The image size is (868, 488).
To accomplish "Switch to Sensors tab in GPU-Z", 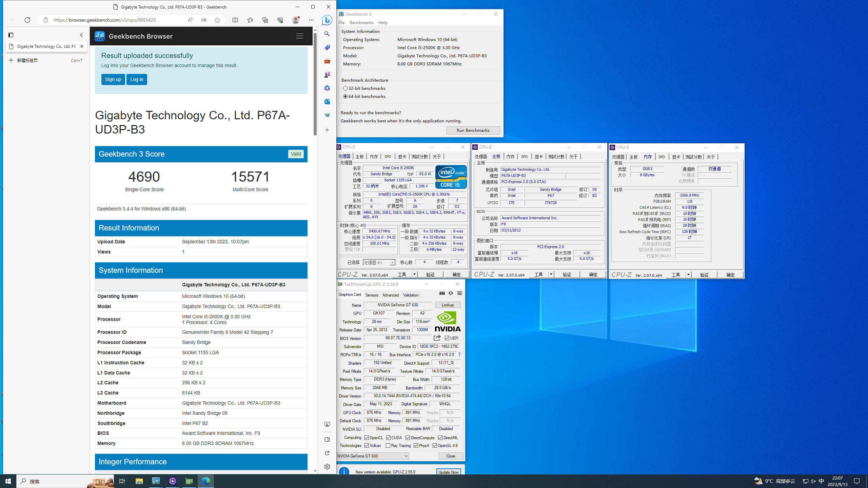I will pyautogui.click(x=372, y=295).
